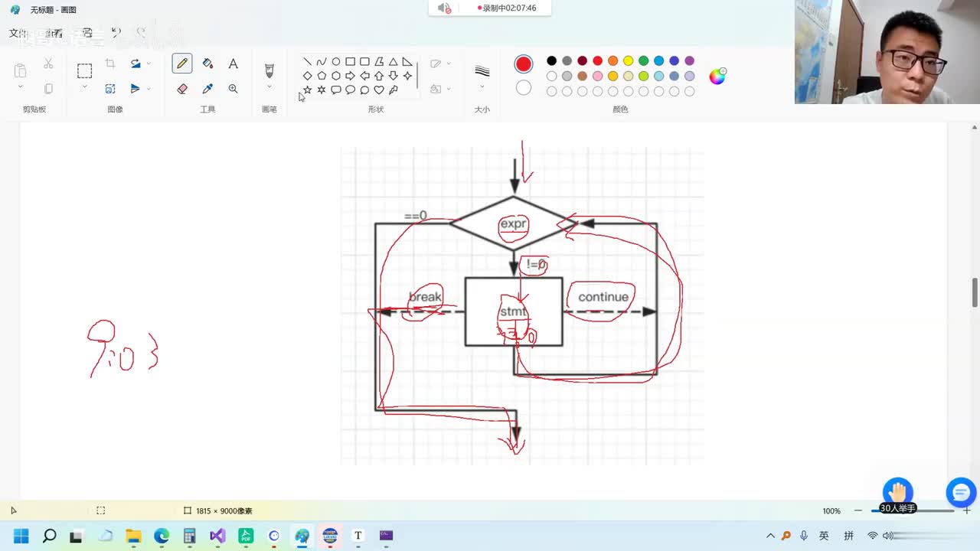
Task: Open Windows taskbar Search
Action: pos(49,536)
